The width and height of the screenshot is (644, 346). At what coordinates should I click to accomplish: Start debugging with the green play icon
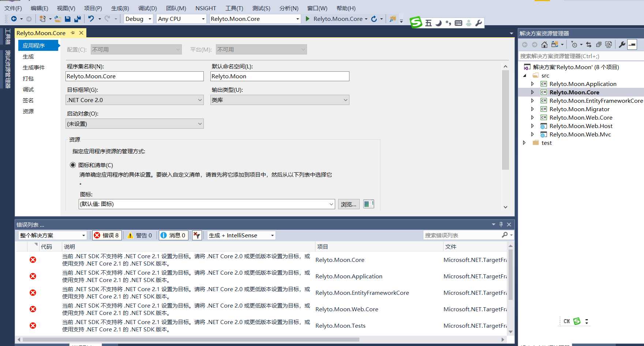[308, 19]
